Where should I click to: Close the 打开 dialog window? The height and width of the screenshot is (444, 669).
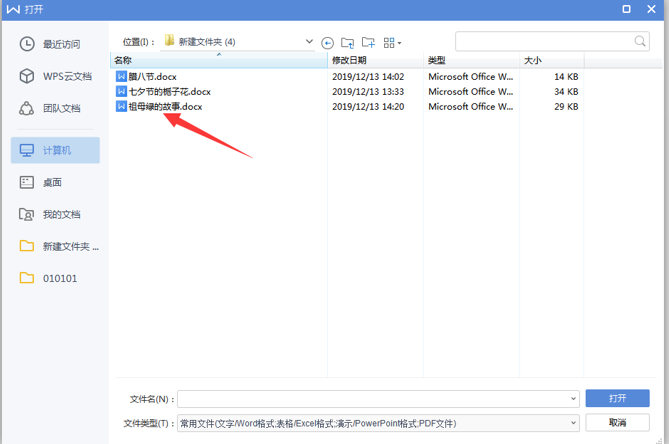coord(651,9)
